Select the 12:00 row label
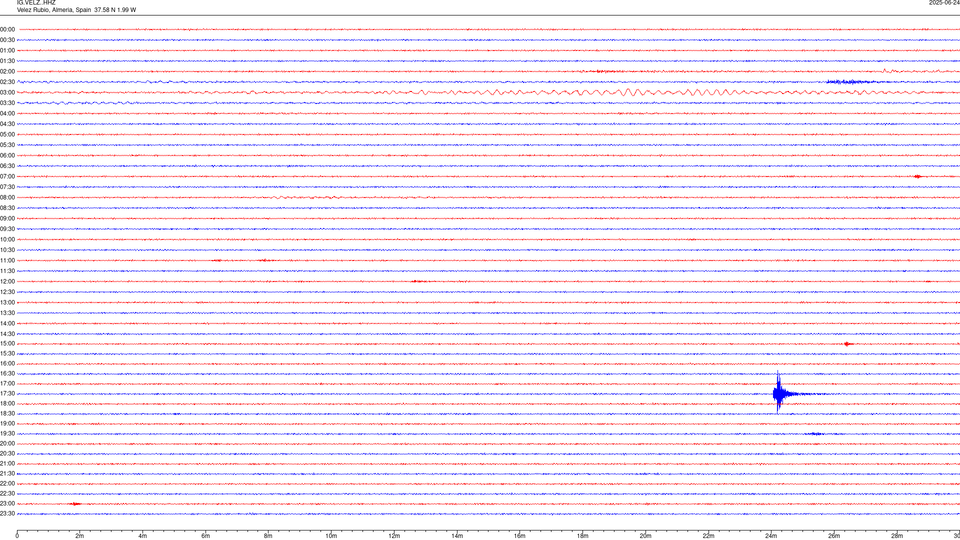960x540 pixels. point(7,281)
